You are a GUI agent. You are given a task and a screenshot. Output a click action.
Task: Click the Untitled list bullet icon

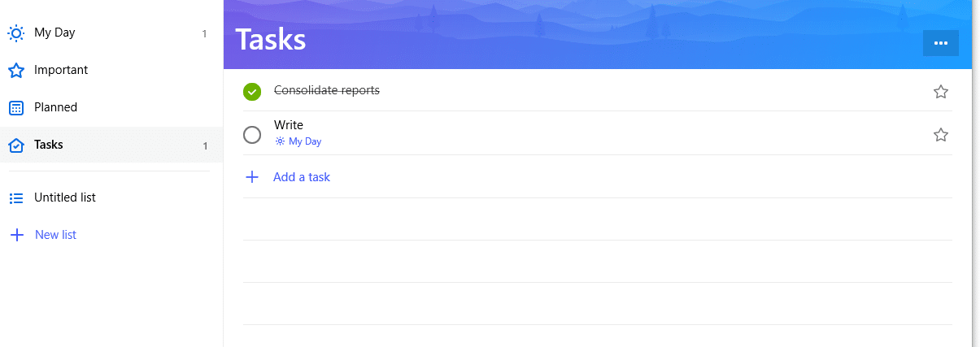point(16,197)
